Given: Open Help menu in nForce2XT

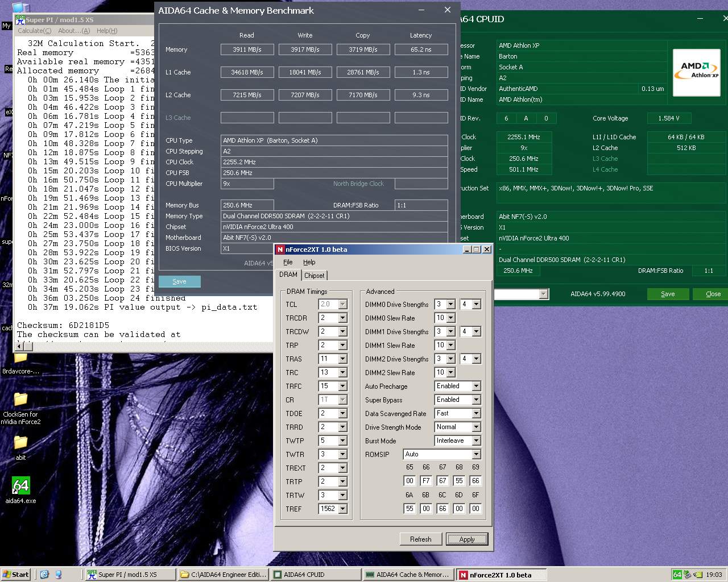Looking at the screenshot, I should 309,262.
